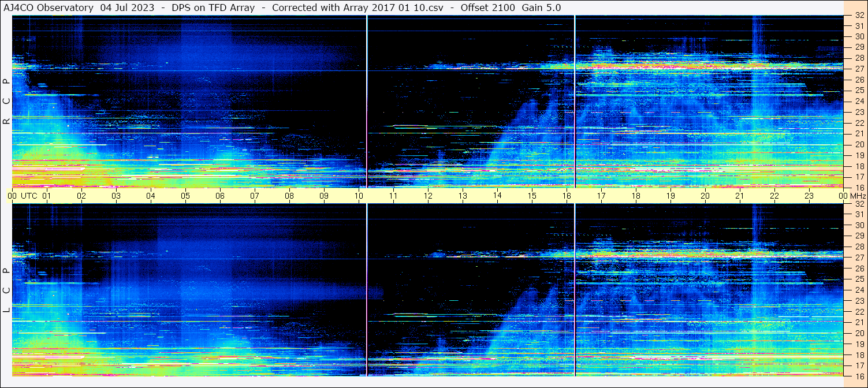Screen dimensions: 868x388
Task: Select the 16 hour tick label on time axis
Action: [x=567, y=196]
